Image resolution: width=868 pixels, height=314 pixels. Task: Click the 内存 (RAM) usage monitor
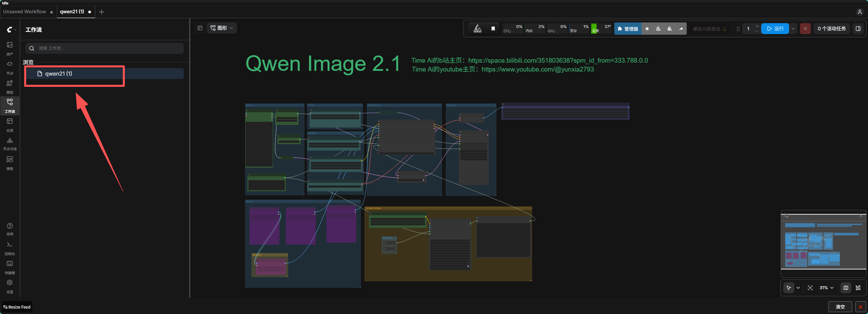(535, 29)
